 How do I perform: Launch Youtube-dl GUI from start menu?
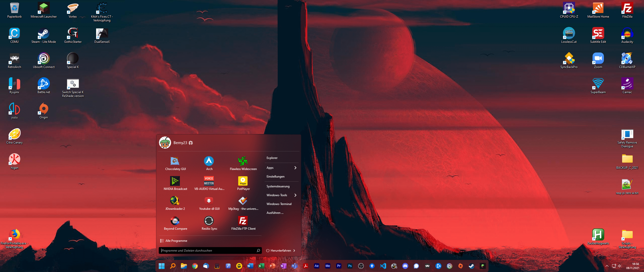coord(209,203)
